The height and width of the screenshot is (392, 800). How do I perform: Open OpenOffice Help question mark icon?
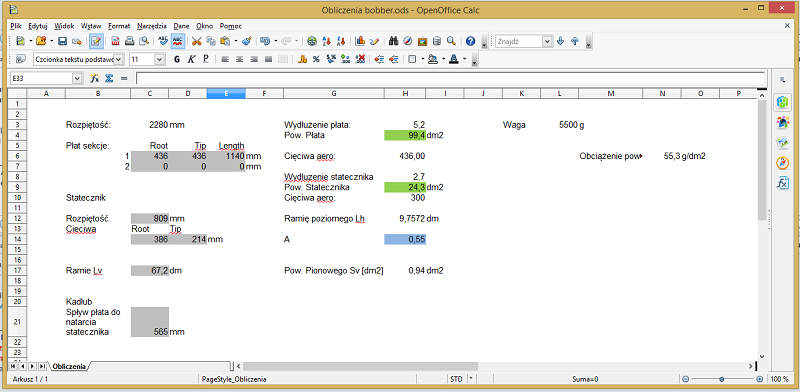pos(470,41)
